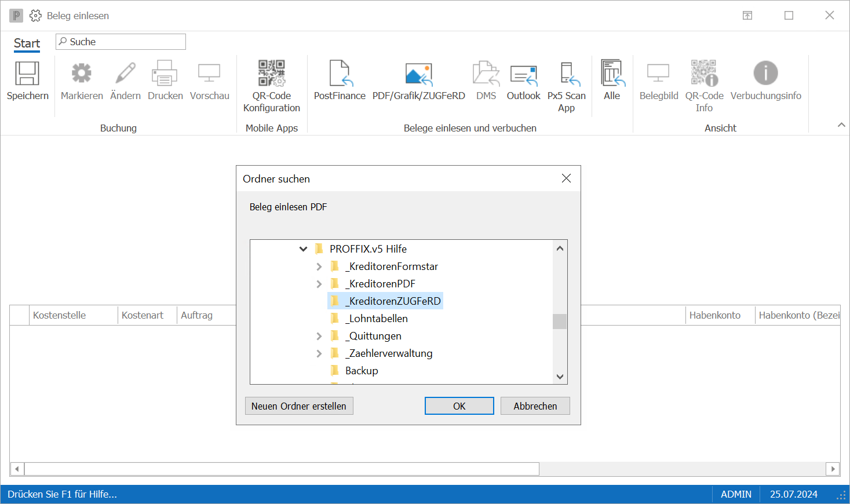Click the PDF/Grafik/ZUGFeRD import icon
Screen dimensions: 850x504
click(x=419, y=74)
